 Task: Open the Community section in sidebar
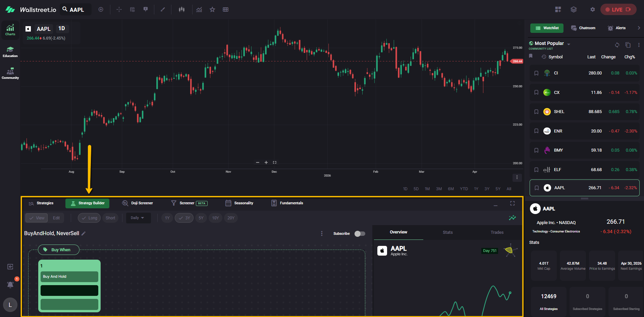(10, 73)
